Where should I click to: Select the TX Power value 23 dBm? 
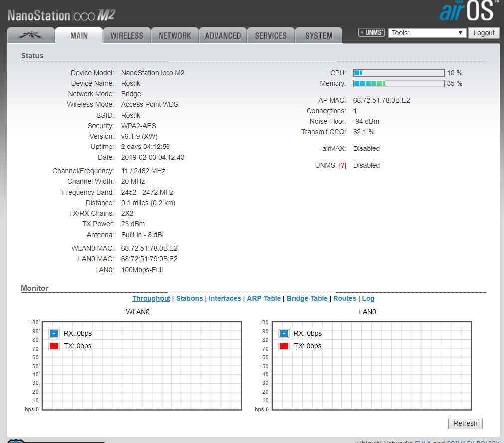[x=133, y=224]
